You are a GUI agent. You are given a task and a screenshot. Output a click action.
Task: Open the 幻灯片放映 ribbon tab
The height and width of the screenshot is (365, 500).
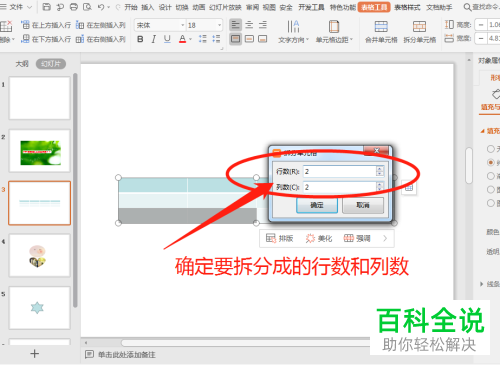coord(225,7)
